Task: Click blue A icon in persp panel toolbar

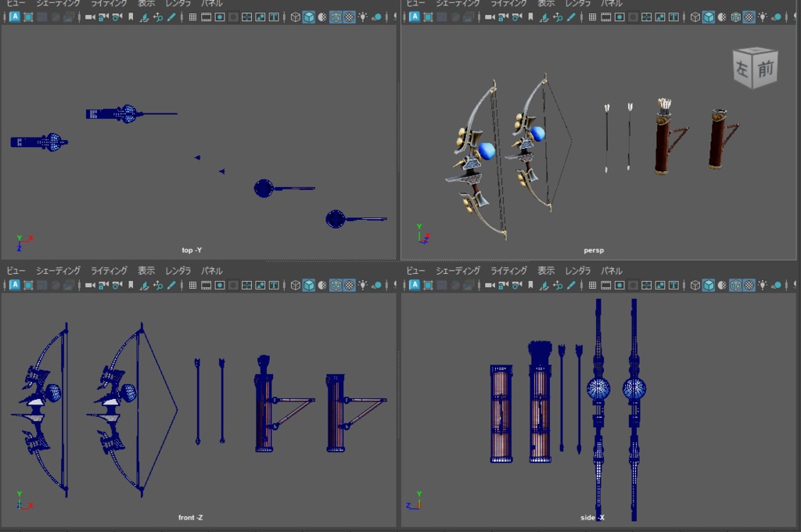Action: 415,17
